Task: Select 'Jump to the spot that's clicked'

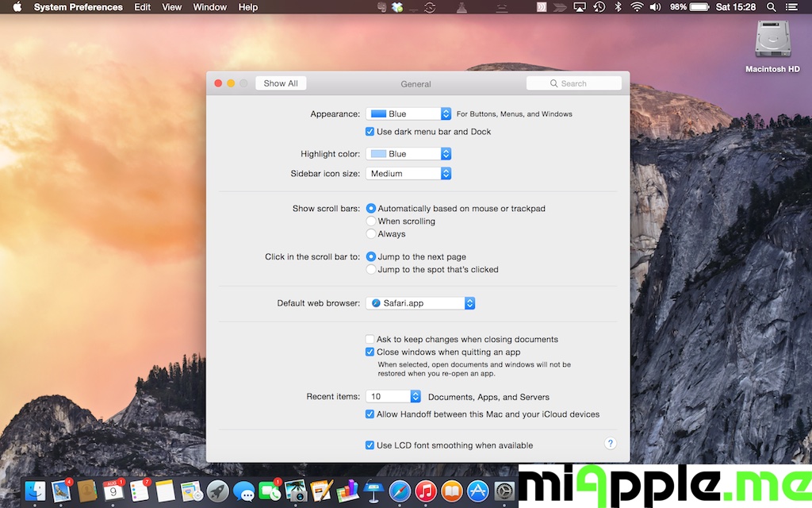Action: pyautogui.click(x=371, y=270)
